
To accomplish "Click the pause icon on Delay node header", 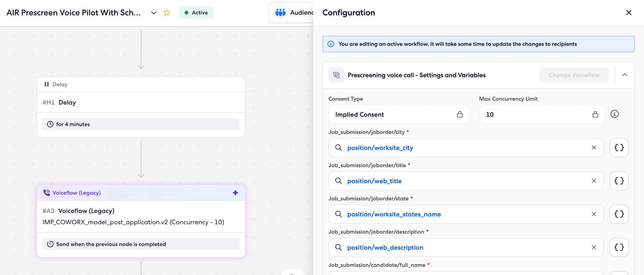I will click(47, 84).
